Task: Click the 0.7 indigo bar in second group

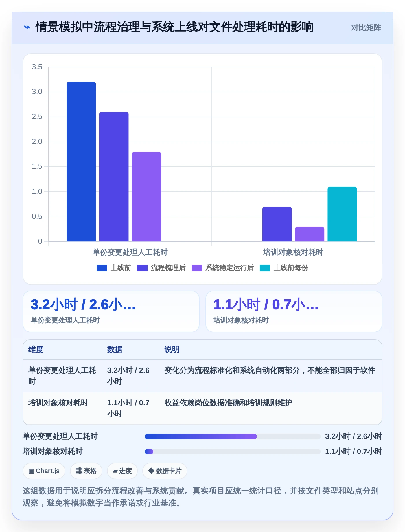Action: 277,224
